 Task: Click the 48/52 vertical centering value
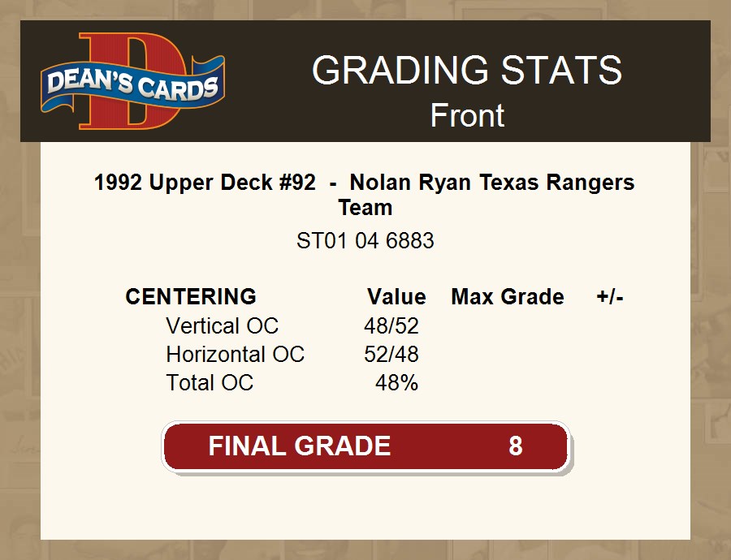pyautogui.click(x=391, y=326)
